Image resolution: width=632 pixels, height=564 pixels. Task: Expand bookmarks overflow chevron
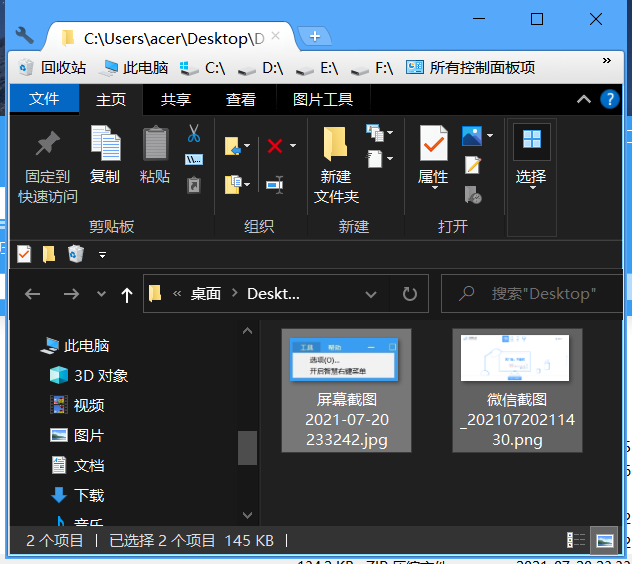tap(606, 60)
